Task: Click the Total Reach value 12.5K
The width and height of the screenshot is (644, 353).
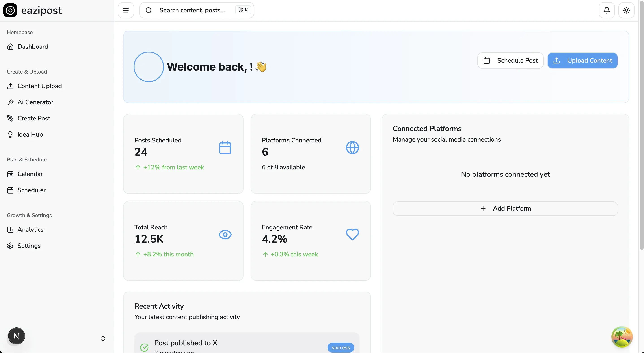Action: pos(149,239)
